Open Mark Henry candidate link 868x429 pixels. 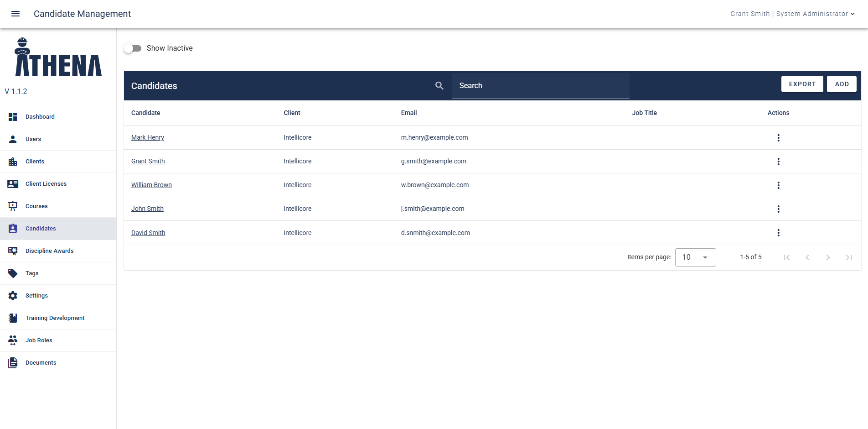click(x=148, y=137)
